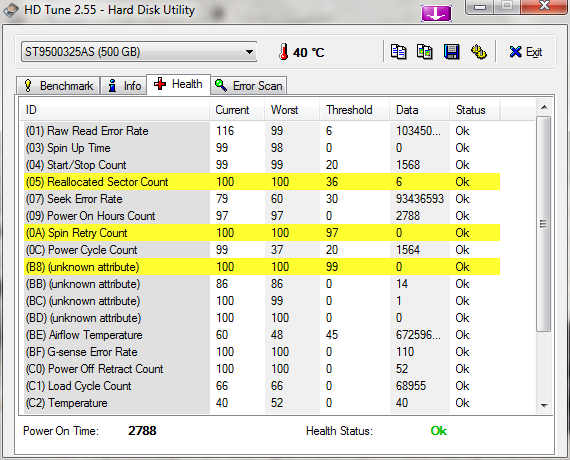Minimize the HD Tune window
570x460 pixels.
click(480, 7)
